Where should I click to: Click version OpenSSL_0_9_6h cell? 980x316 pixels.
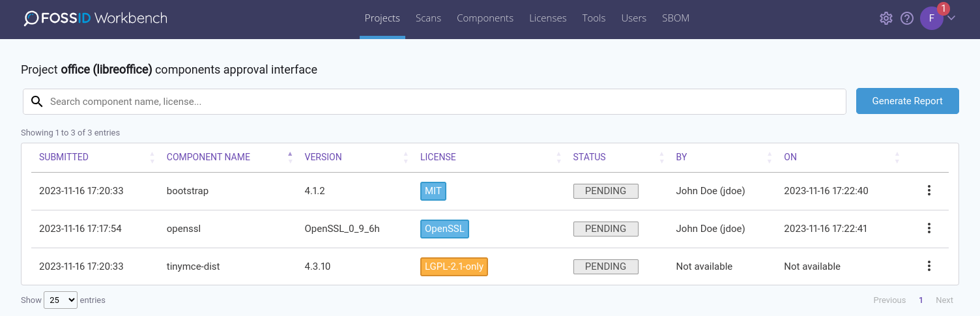click(342, 229)
